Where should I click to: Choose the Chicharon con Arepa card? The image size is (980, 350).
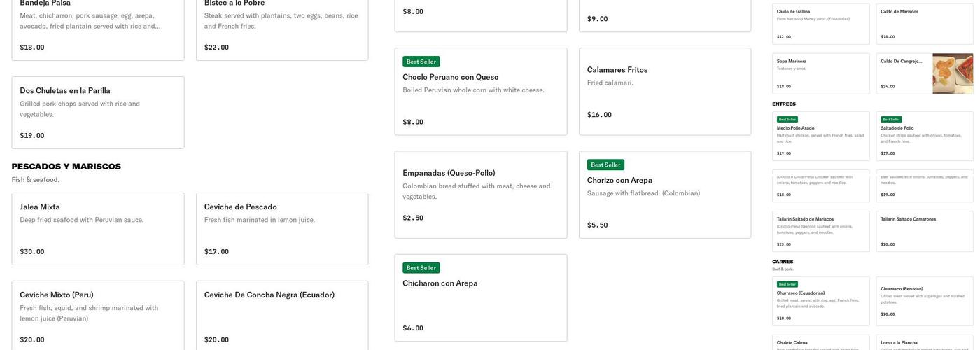481,297
